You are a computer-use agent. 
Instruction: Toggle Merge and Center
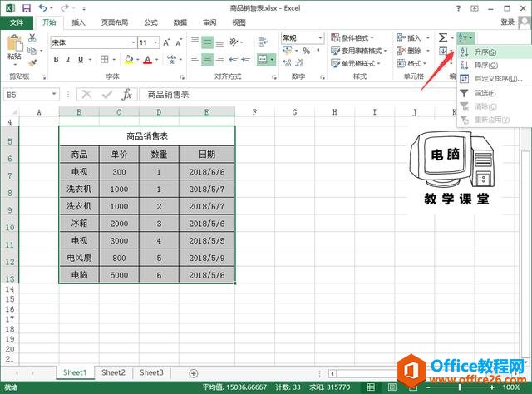[x=263, y=60]
